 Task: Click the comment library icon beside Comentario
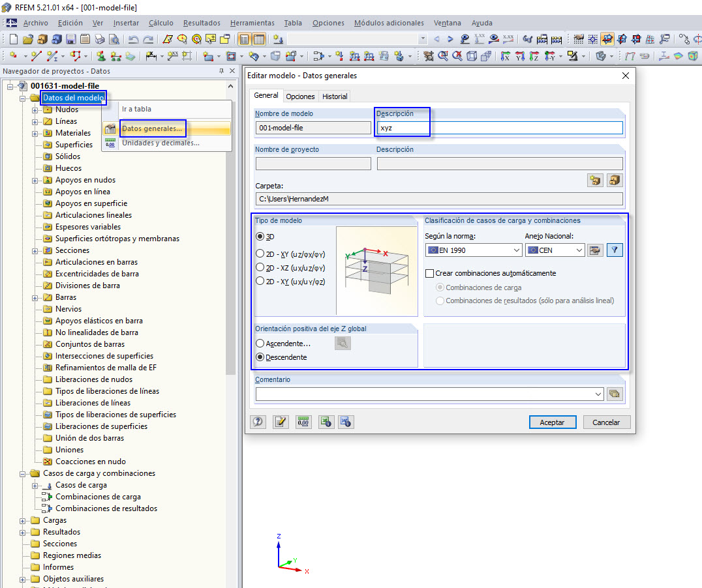[615, 394]
